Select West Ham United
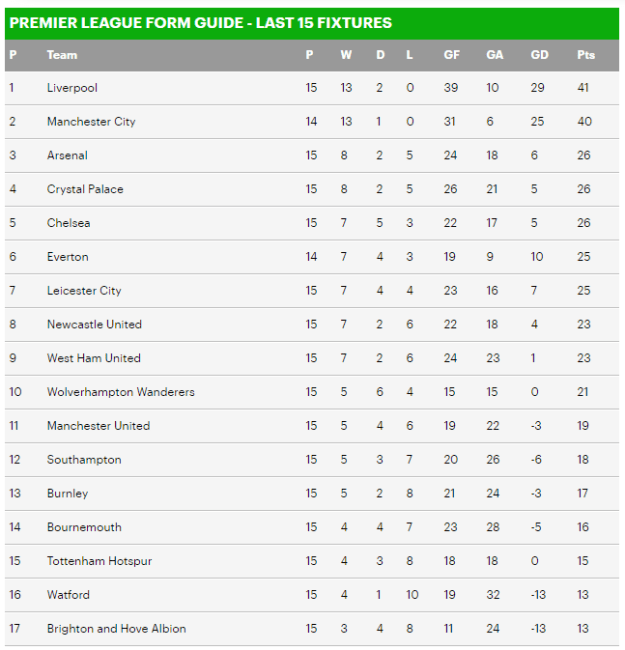The image size is (625, 650). (93, 358)
